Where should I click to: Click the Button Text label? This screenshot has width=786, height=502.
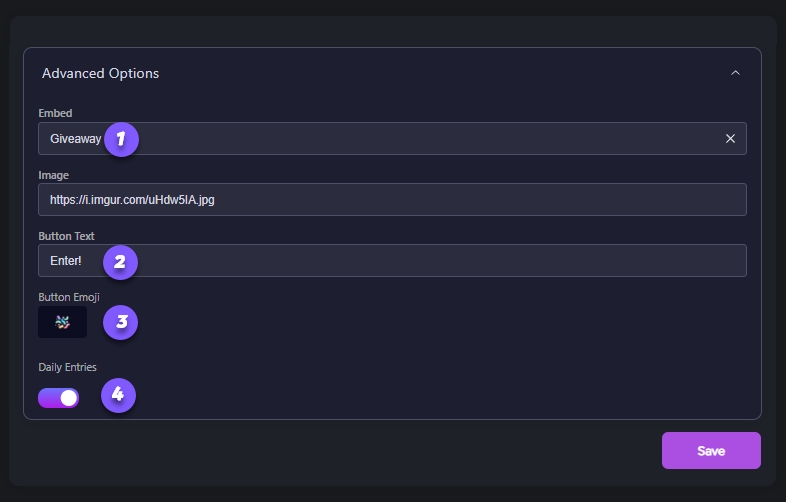[66, 236]
